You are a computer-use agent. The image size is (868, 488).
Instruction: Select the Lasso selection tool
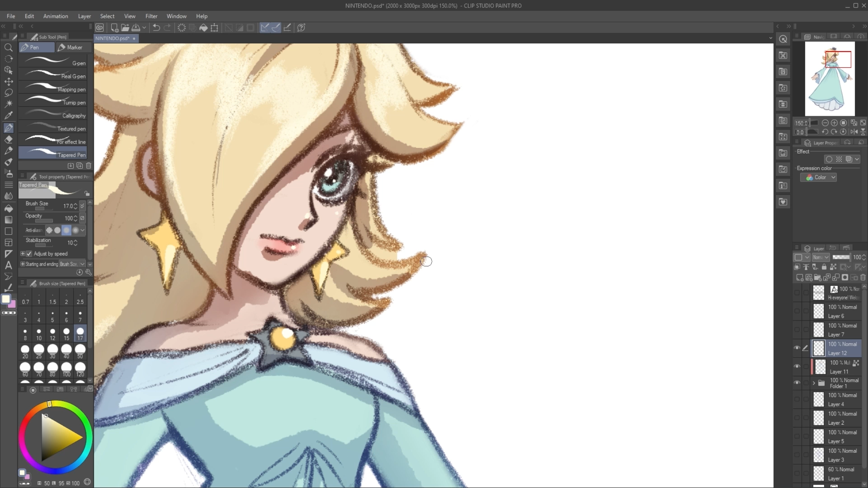8,93
